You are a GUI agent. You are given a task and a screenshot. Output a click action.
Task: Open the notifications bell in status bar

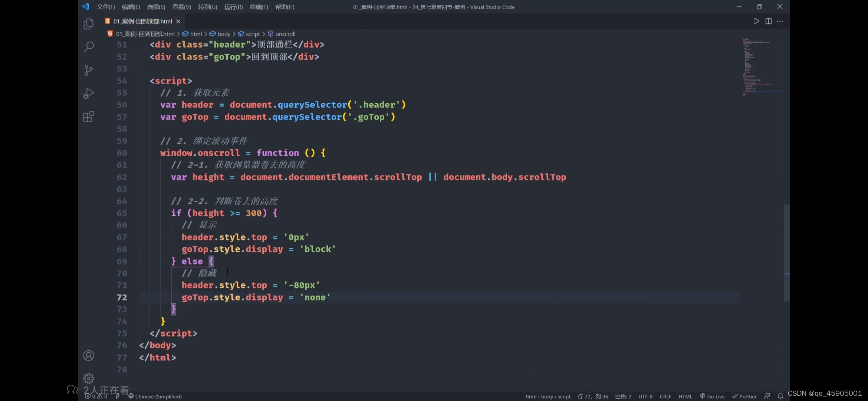tap(780, 396)
